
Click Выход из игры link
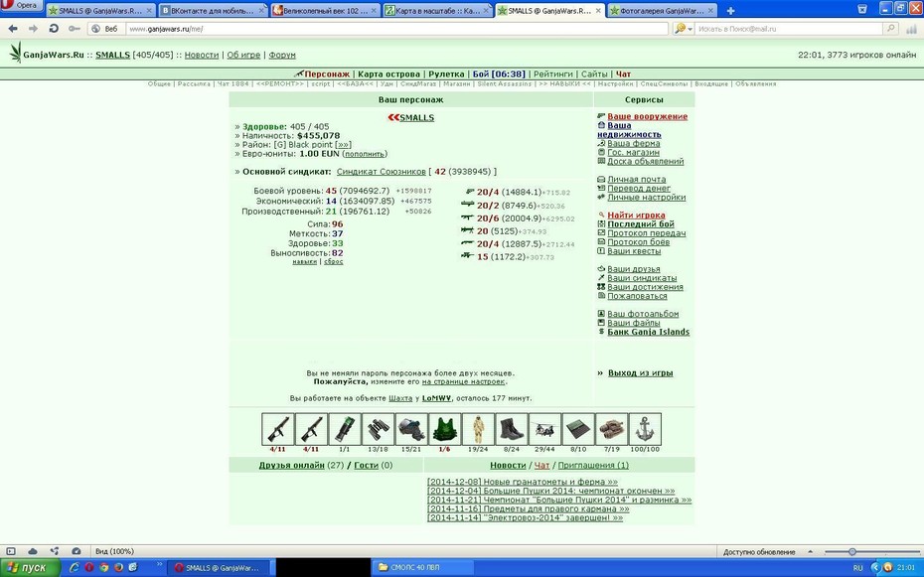641,372
